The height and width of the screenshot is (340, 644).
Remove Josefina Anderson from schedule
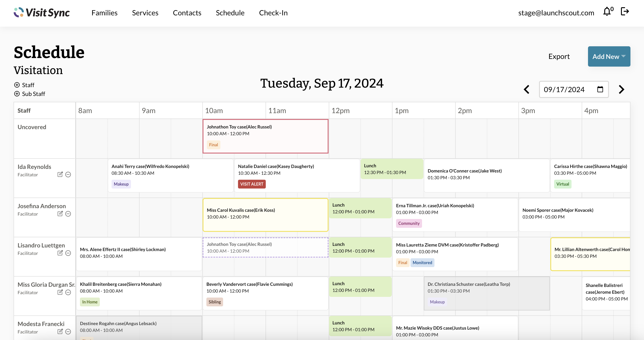point(68,214)
